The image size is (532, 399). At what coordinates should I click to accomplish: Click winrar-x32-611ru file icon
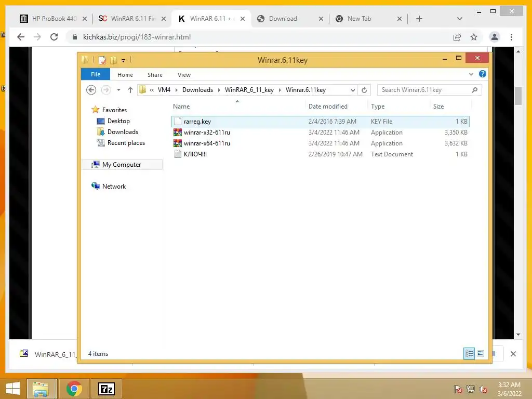[x=178, y=132]
